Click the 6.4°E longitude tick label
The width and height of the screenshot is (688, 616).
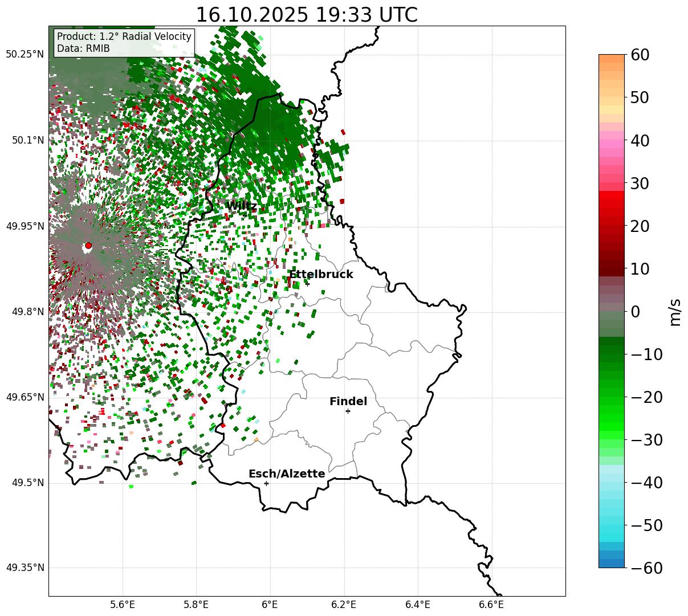tap(418, 604)
